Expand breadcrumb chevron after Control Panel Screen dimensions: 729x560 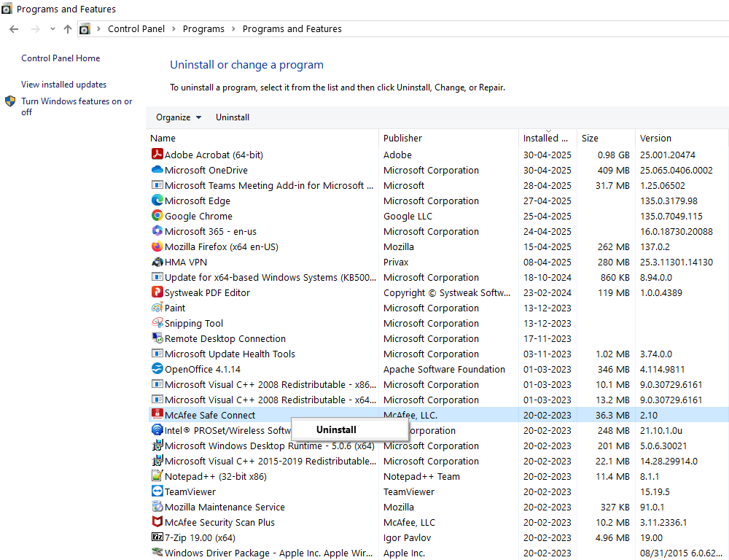174,29
